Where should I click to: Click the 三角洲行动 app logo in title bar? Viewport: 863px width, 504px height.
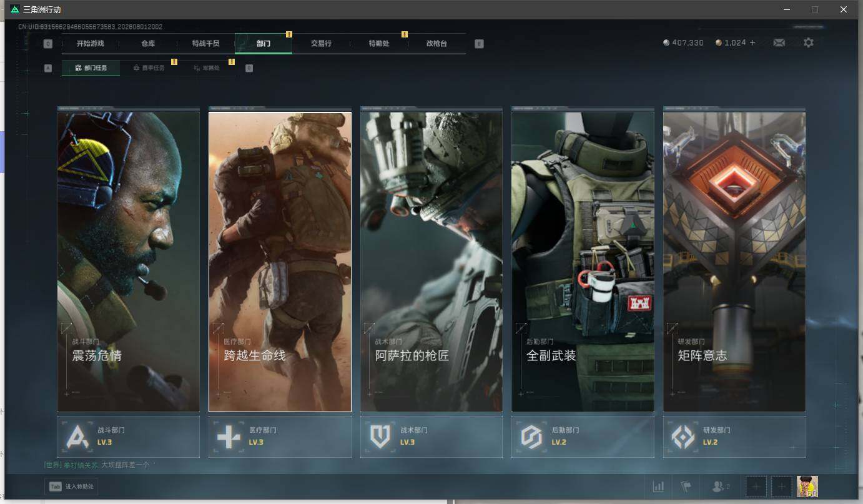pyautogui.click(x=15, y=9)
